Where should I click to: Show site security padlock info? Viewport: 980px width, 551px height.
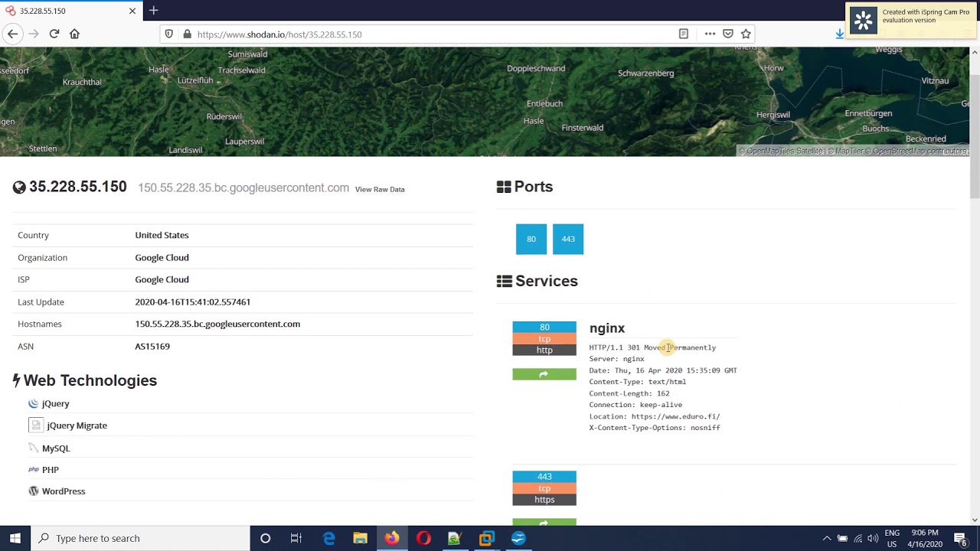pos(187,34)
